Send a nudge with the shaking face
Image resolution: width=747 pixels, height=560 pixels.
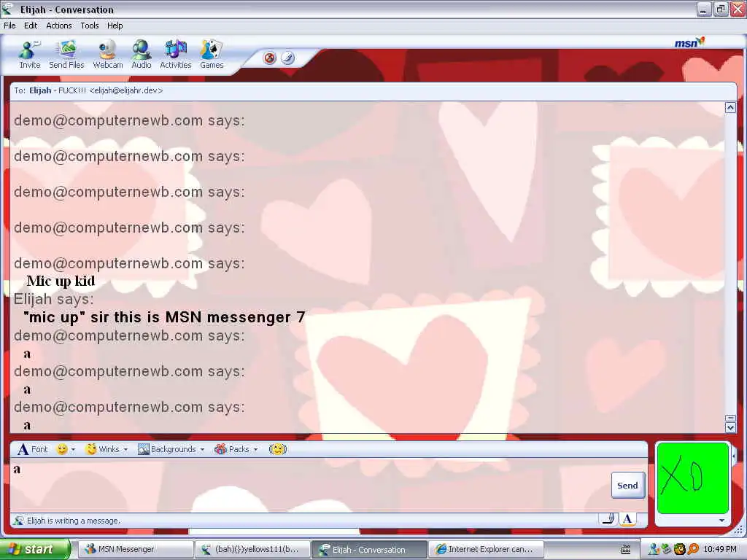point(278,449)
